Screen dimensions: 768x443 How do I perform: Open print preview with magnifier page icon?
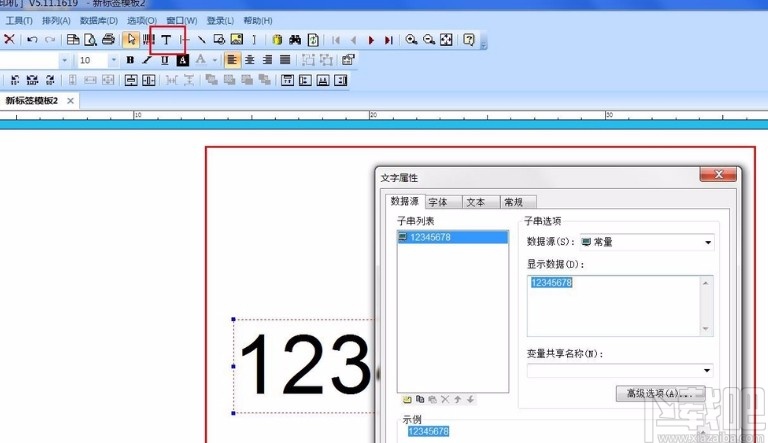(90, 40)
